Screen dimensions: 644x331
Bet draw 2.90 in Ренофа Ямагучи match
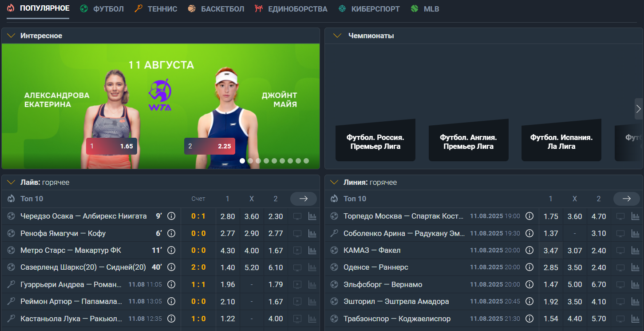coord(252,233)
